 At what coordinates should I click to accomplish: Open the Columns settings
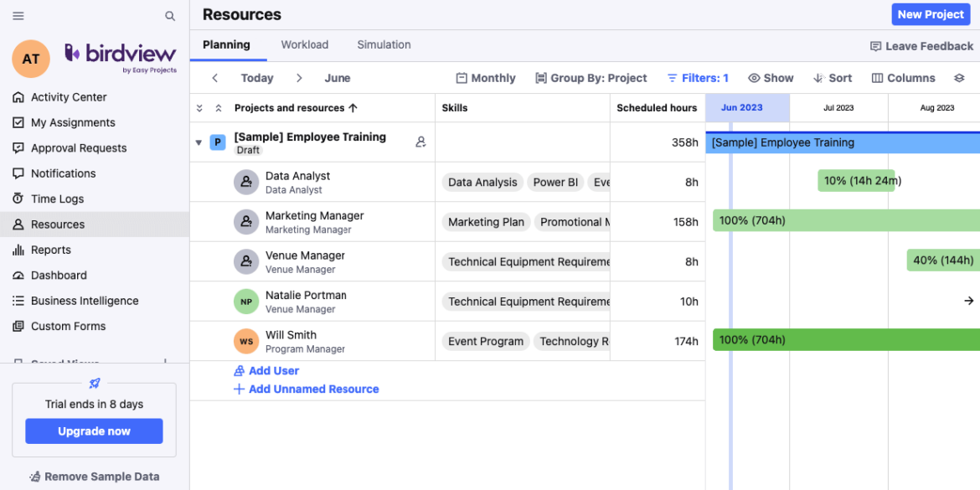tap(904, 77)
